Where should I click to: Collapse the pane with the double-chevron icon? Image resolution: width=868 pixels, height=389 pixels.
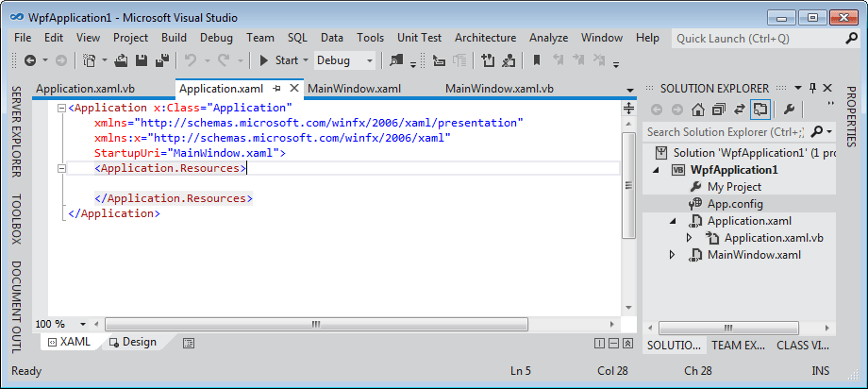(x=627, y=343)
